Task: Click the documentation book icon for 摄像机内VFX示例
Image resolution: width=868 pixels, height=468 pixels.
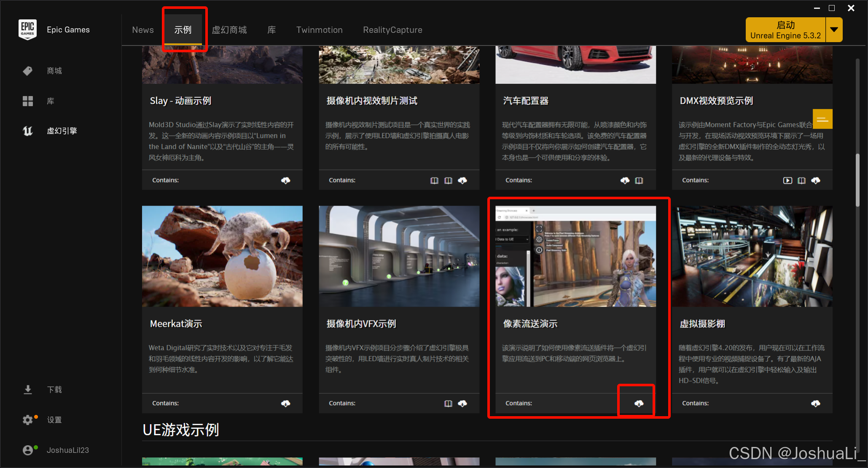Action: pos(448,404)
